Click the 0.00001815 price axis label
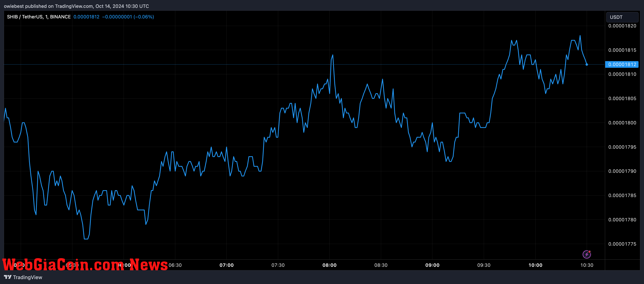This screenshot has width=644, height=284. (x=622, y=50)
